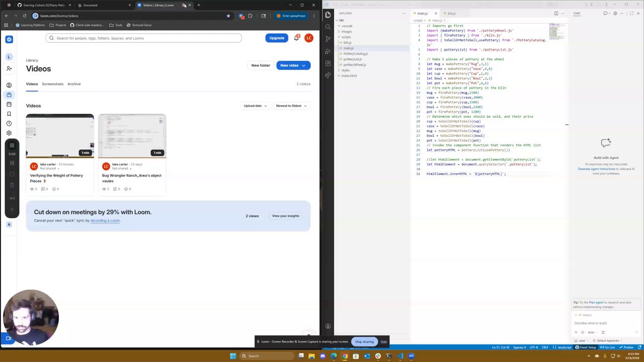644x362 pixels.
Task: Open the Auto model picker in chat
Action: click(x=592, y=332)
